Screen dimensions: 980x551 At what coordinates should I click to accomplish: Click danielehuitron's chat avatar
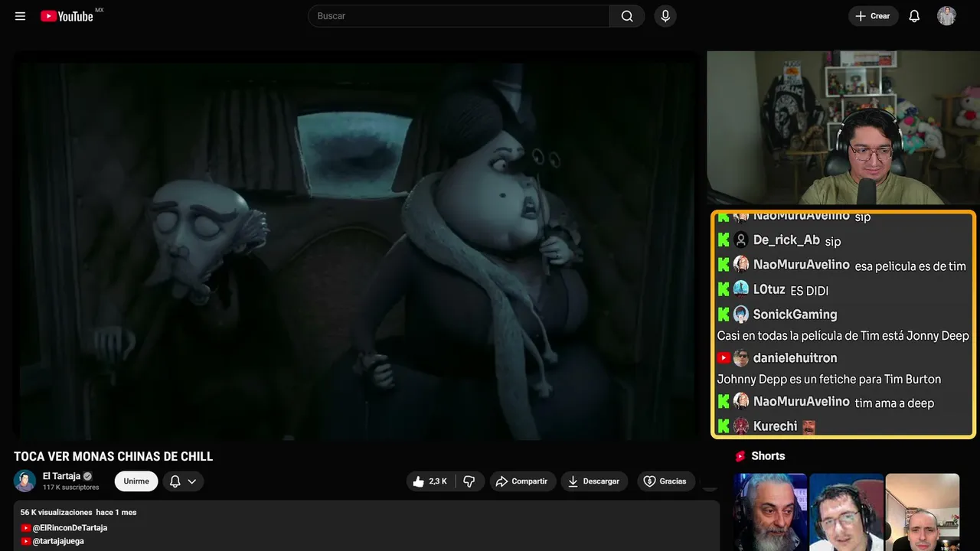[x=741, y=357]
